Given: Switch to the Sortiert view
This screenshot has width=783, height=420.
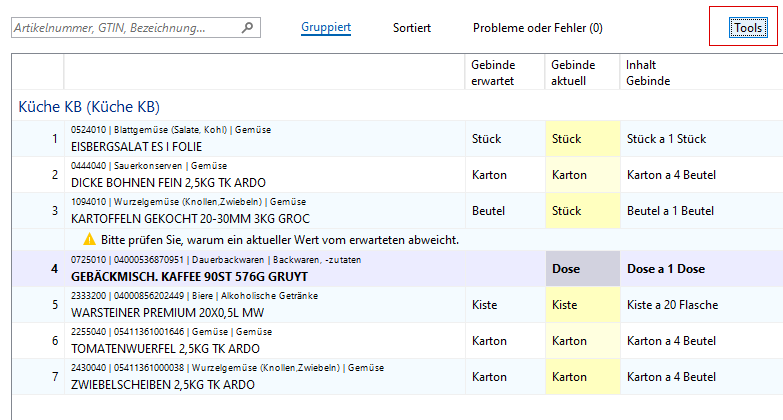Looking at the screenshot, I should [x=412, y=28].
